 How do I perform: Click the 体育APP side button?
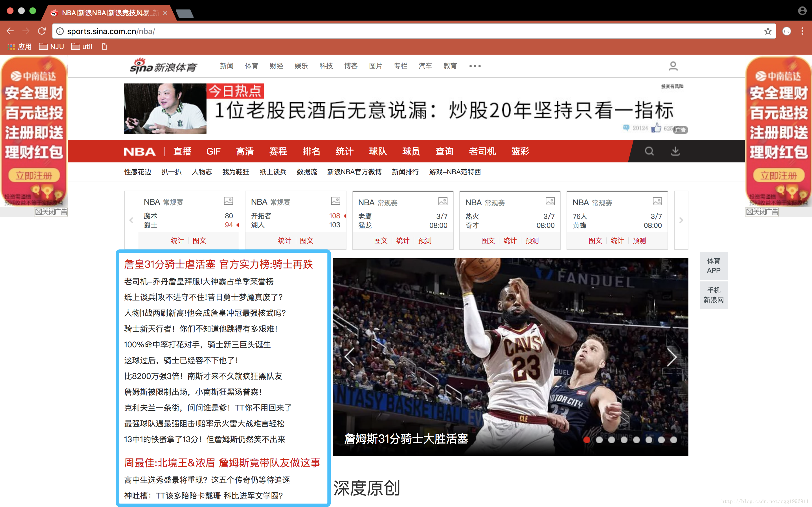[x=714, y=266]
